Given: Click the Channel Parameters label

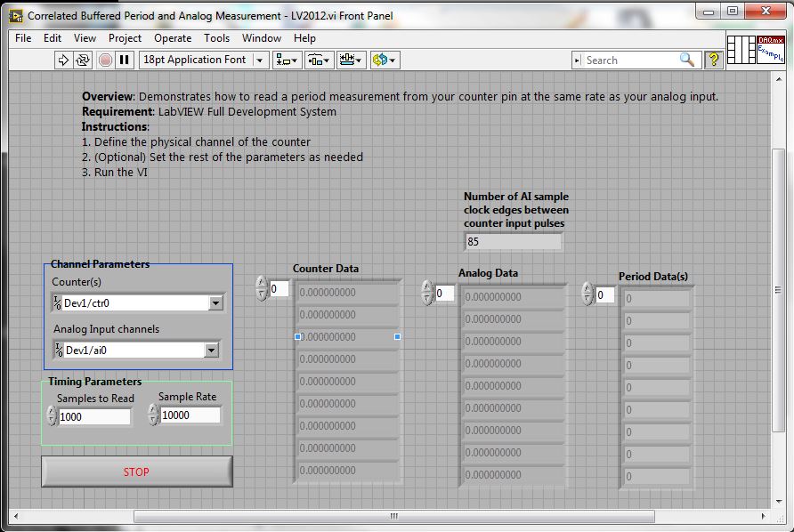Looking at the screenshot, I should click(x=101, y=264).
